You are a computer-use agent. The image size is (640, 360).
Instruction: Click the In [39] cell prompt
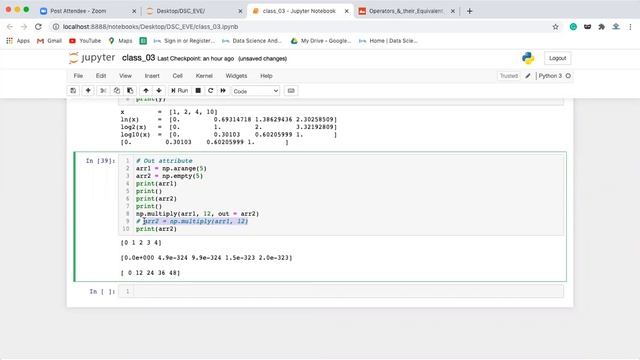click(x=100, y=161)
